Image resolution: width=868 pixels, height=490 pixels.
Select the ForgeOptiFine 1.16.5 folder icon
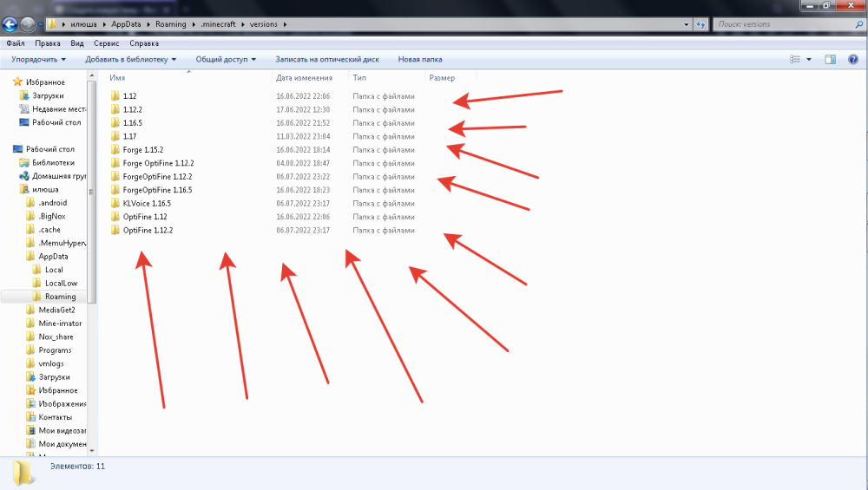[x=115, y=190]
